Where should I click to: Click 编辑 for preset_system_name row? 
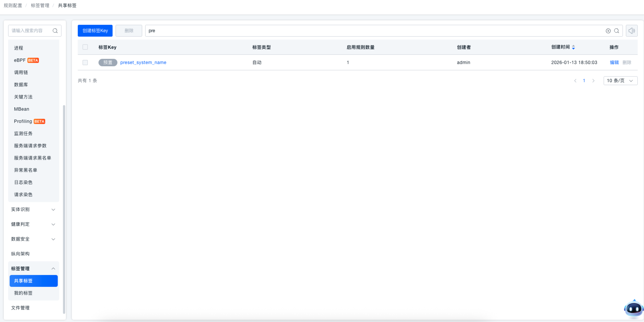pos(614,63)
